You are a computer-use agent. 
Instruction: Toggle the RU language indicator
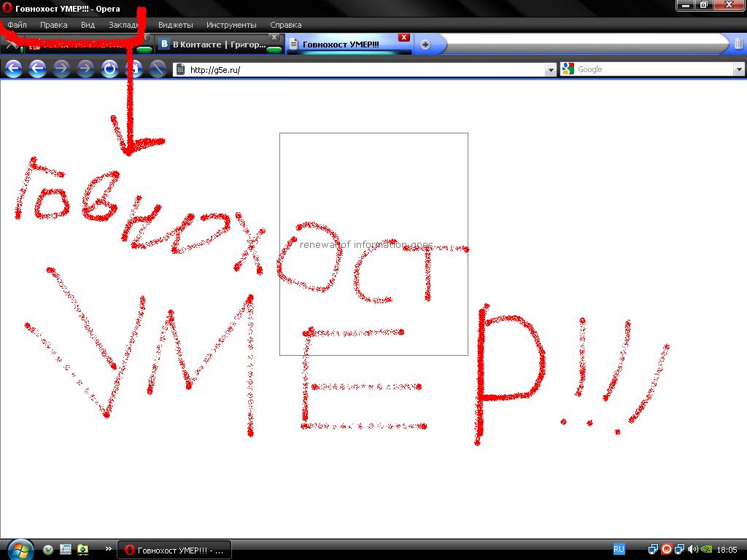tap(619, 549)
